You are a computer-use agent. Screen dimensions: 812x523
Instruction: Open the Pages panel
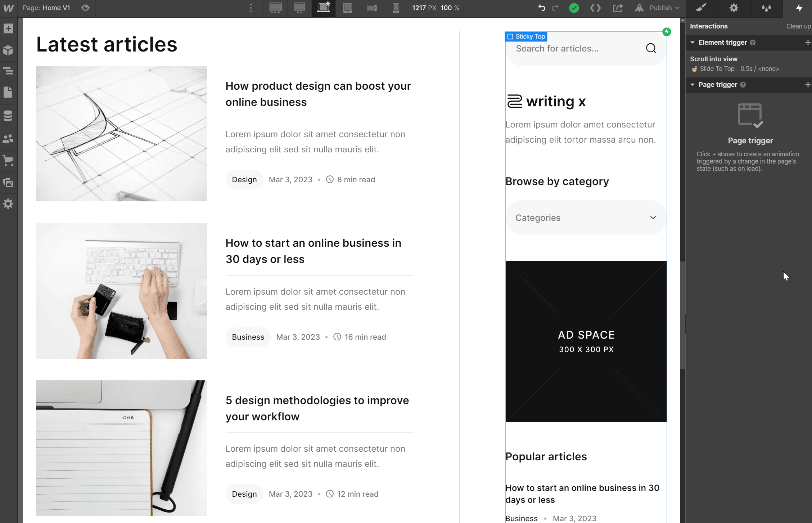coord(9,92)
